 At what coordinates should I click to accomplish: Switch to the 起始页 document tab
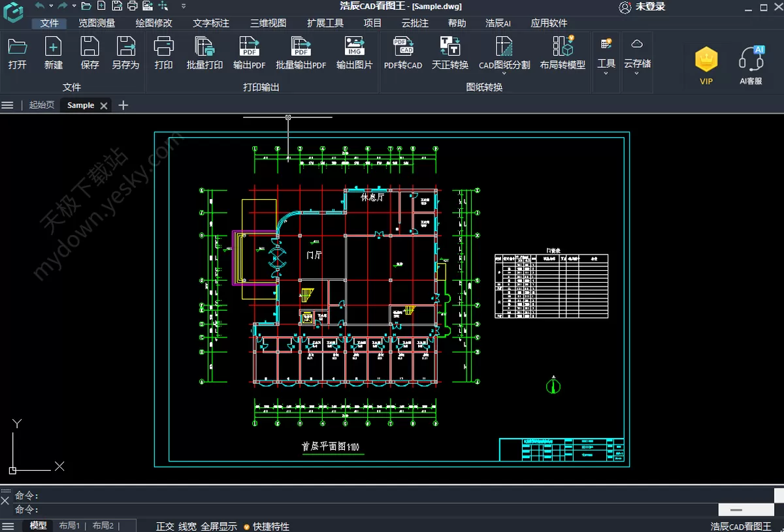[42, 105]
